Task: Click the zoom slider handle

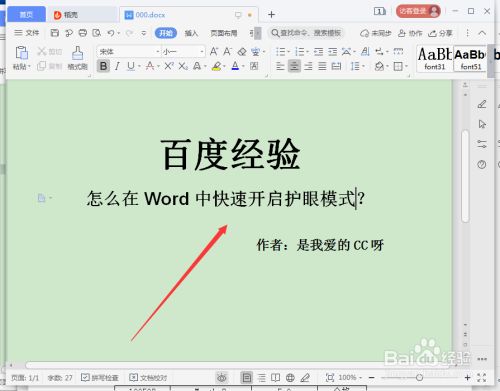Action: [419, 377]
